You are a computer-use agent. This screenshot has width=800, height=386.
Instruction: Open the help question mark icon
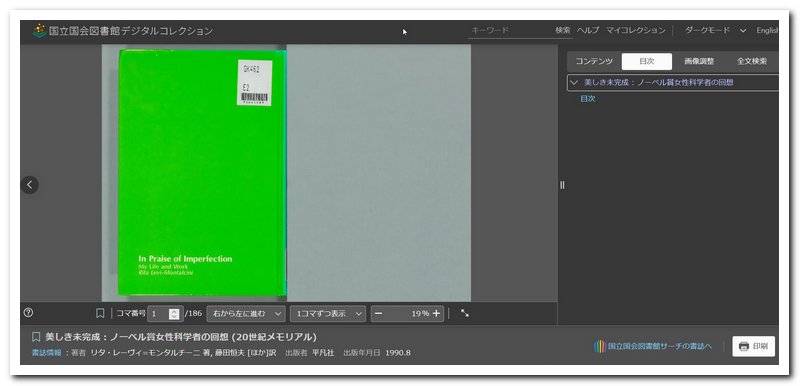click(x=29, y=313)
